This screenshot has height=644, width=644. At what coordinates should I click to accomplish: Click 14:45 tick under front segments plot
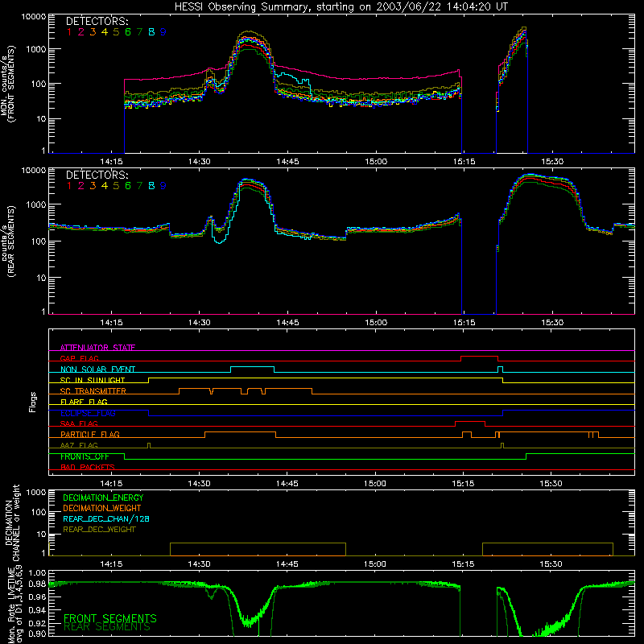(287, 162)
